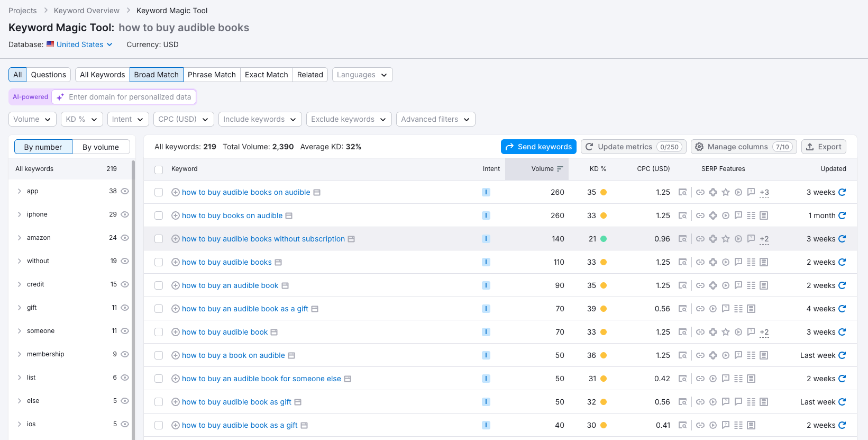Screen dimensions: 868x440
Task: Open the Intent filter dropdown
Action: (128, 119)
